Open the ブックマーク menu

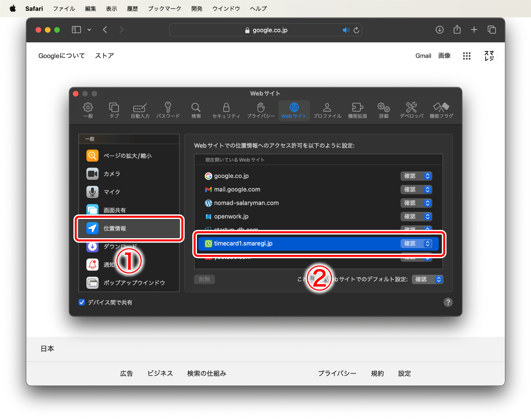click(x=164, y=8)
